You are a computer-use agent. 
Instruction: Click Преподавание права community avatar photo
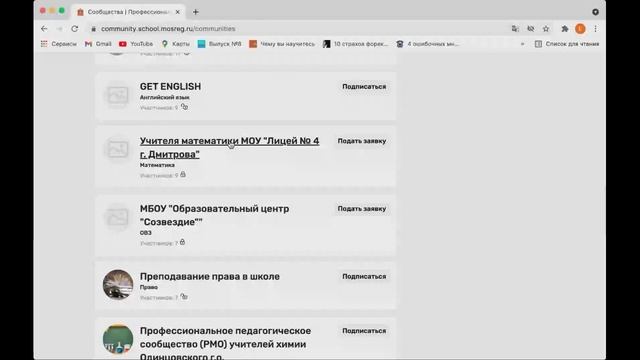coord(118,285)
